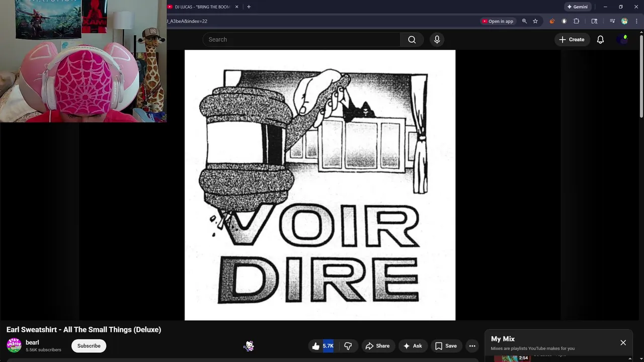Open the orange extension icon

click(552, 21)
